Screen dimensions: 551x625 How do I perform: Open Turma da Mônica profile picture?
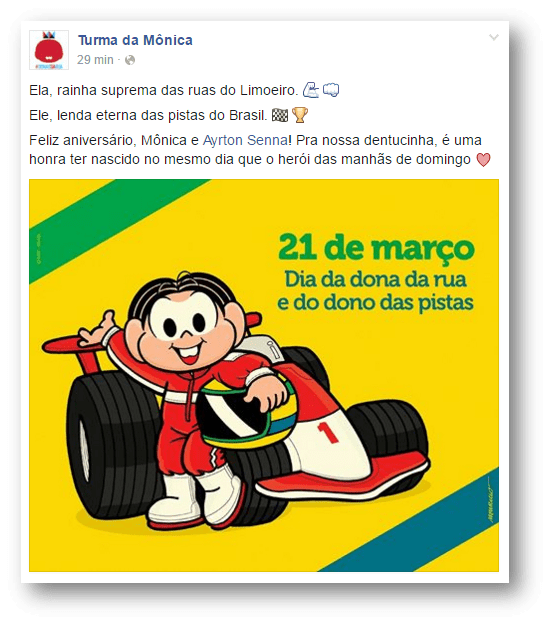(49, 50)
